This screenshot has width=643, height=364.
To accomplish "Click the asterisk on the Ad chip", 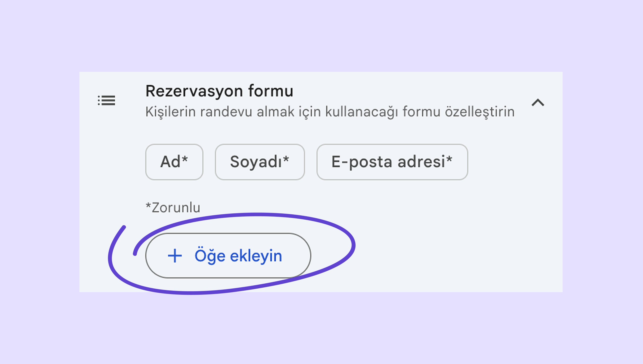I will [x=185, y=159].
